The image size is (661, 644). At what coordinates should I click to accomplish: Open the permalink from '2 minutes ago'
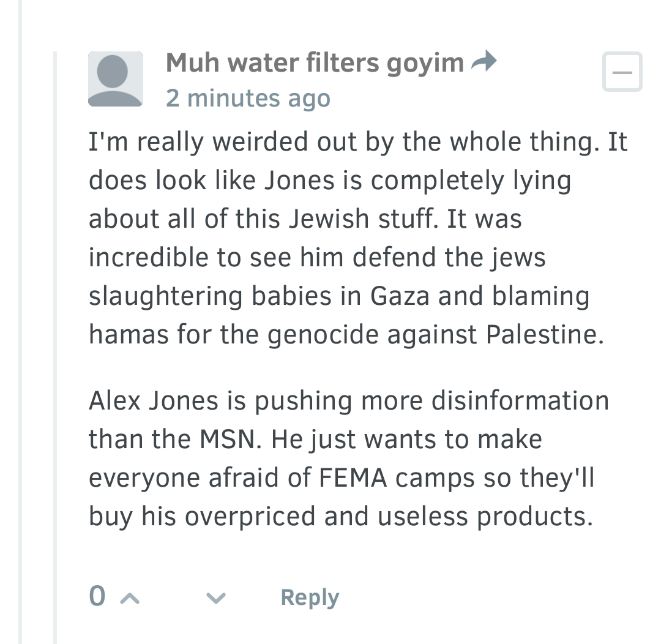point(248,99)
